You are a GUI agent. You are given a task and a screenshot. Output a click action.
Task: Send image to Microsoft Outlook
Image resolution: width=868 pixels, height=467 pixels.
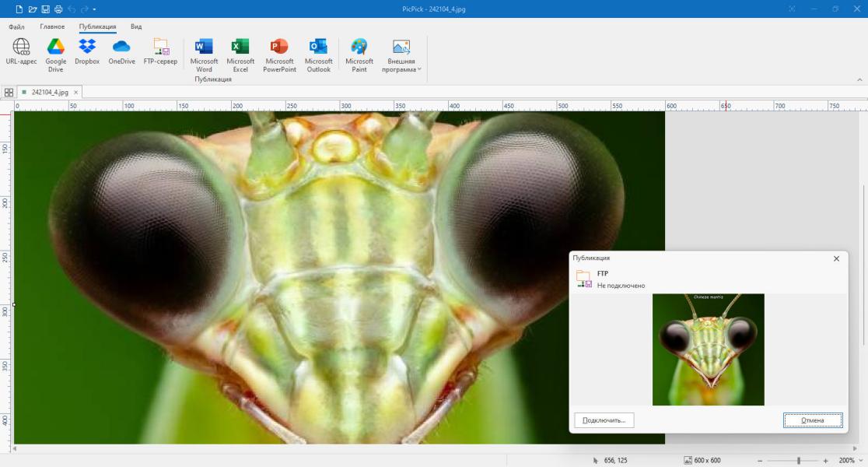coord(318,55)
